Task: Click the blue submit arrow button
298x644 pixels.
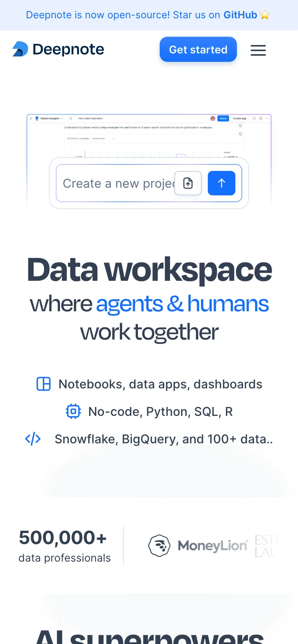Action: [221, 183]
